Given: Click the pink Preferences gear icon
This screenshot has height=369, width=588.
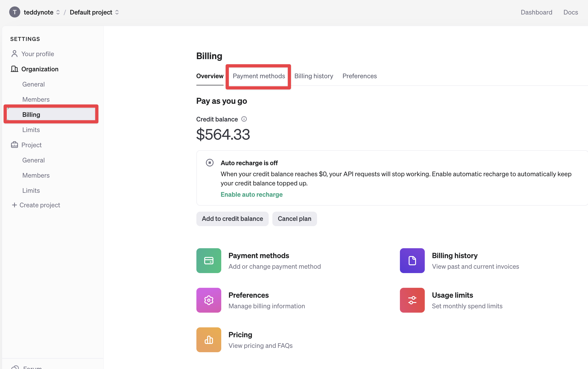Looking at the screenshot, I should (x=209, y=300).
